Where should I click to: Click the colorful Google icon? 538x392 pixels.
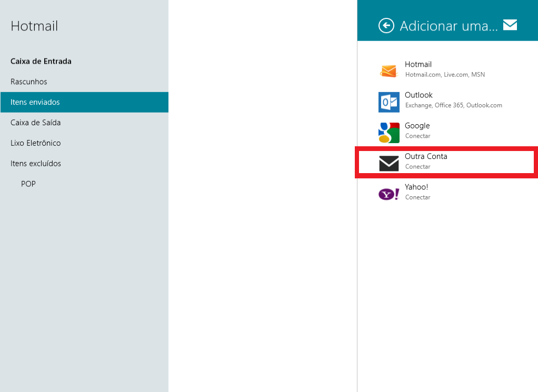tap(388, 133)
